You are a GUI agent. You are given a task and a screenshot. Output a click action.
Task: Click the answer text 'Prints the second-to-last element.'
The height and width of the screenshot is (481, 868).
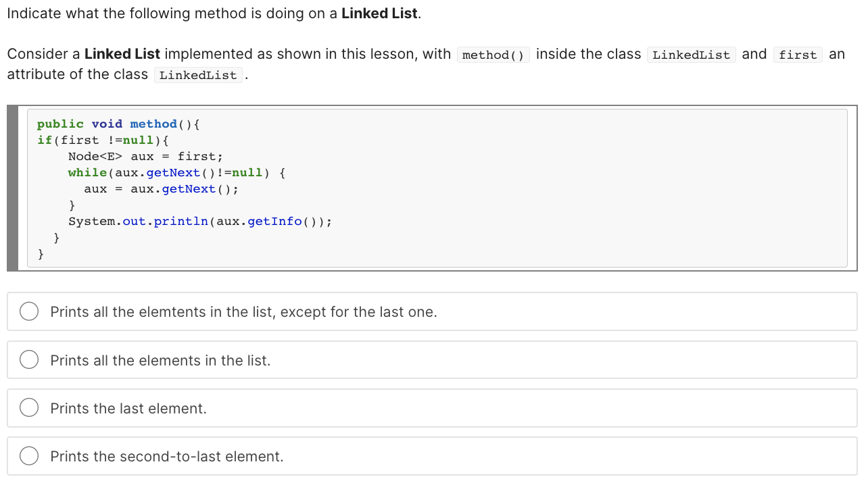pos(167,457)
